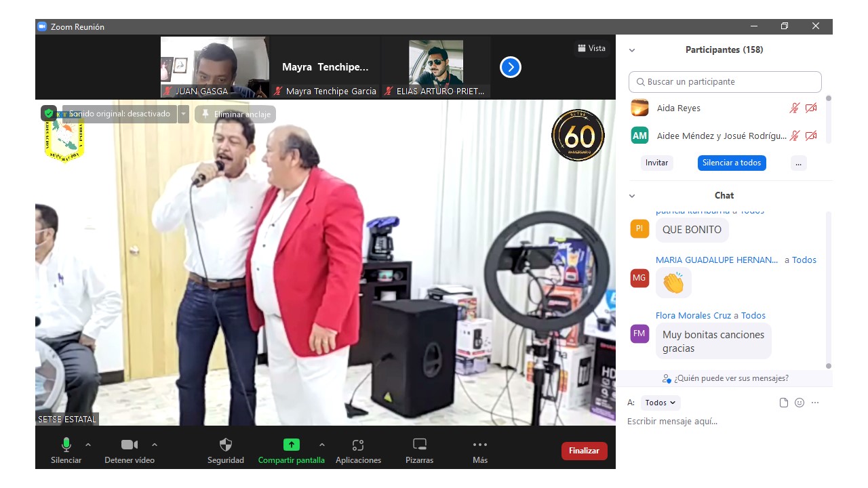Open chat more options ellipsis

coord(815,403)
